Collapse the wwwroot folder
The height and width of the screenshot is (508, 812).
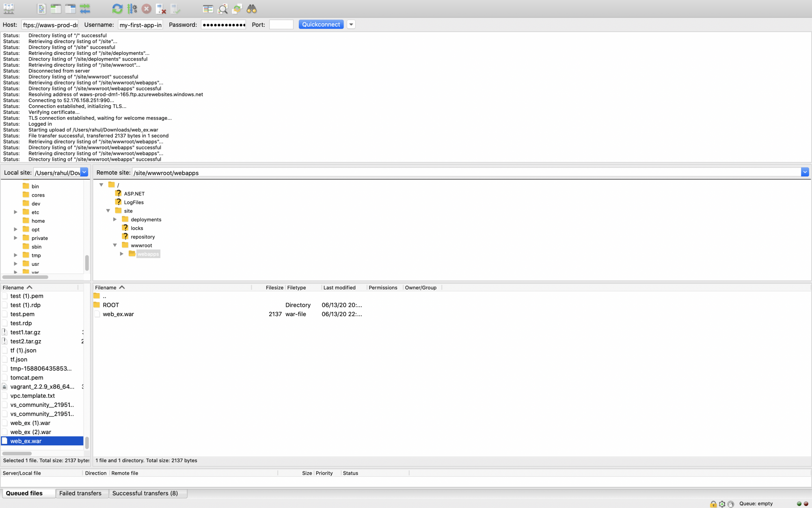click(x=115, y=245)
